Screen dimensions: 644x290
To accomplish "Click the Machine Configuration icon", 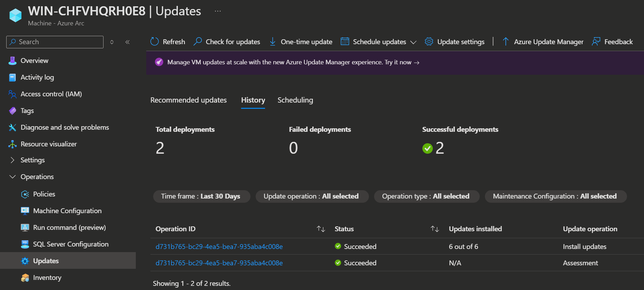I will [x=25, y=211].
